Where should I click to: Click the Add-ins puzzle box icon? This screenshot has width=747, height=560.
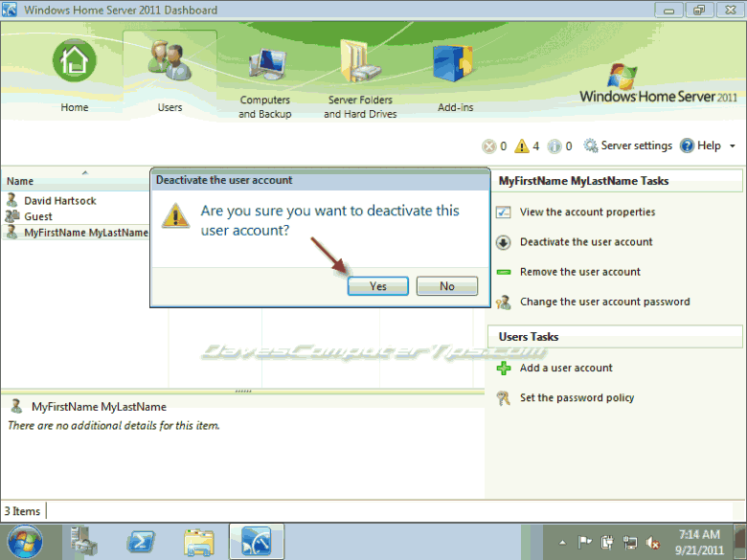(453, 62)
